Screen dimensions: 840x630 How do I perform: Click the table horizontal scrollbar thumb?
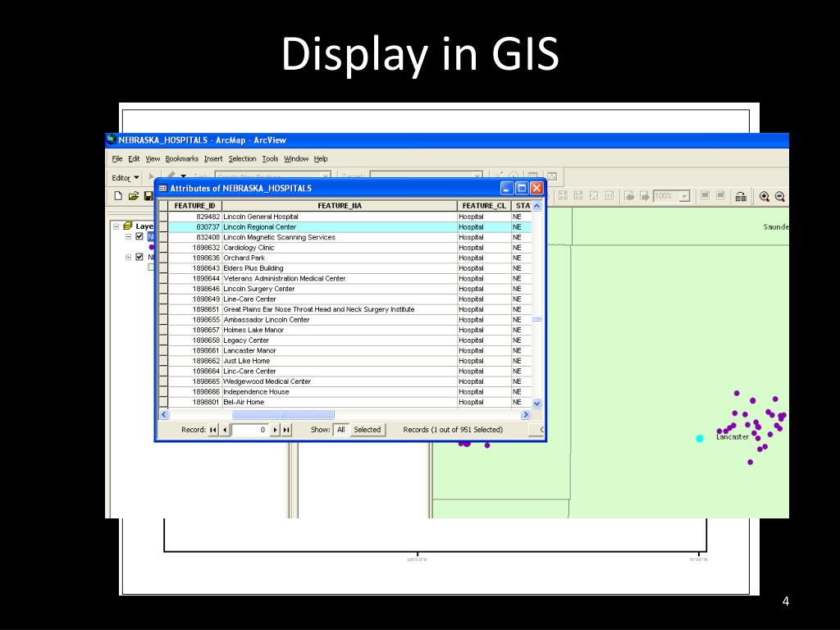click(x=283, y=414)
